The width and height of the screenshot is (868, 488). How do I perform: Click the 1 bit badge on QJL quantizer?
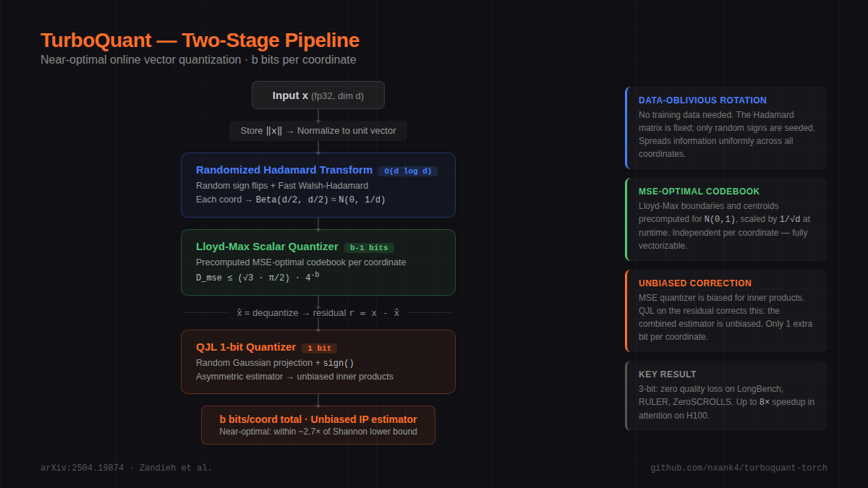coord(319,348)
